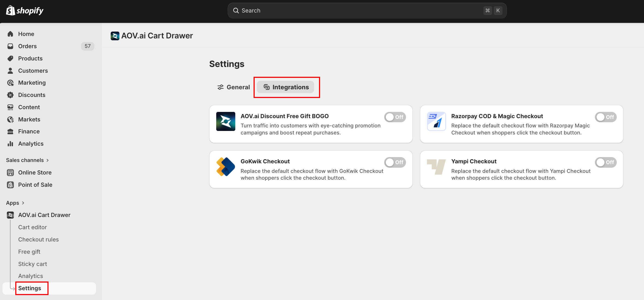The width and height of the screenshot is (644, 300).
Task: Click the sidebar Analytics bar chart icon
Action: 10,144
